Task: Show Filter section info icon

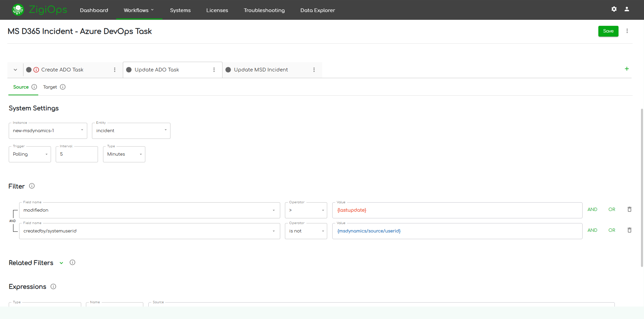Action: click(32, 186)
